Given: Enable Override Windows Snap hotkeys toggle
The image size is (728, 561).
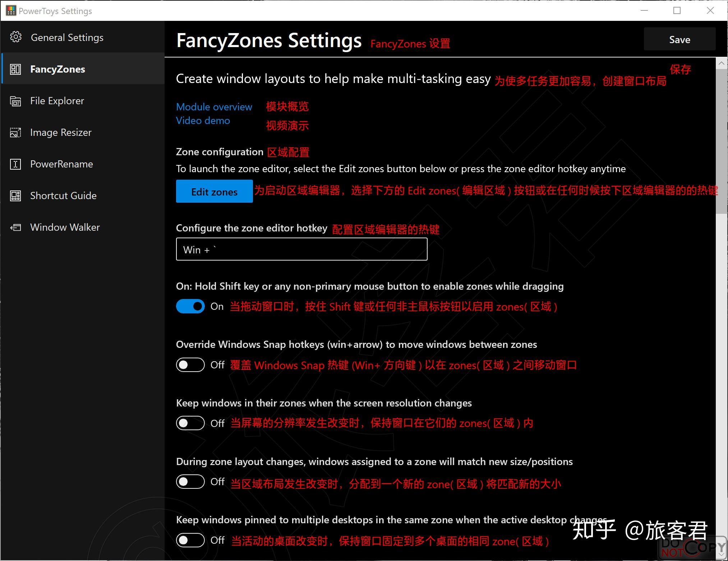Looking at the screenshot, I should (x=190, y=365).
